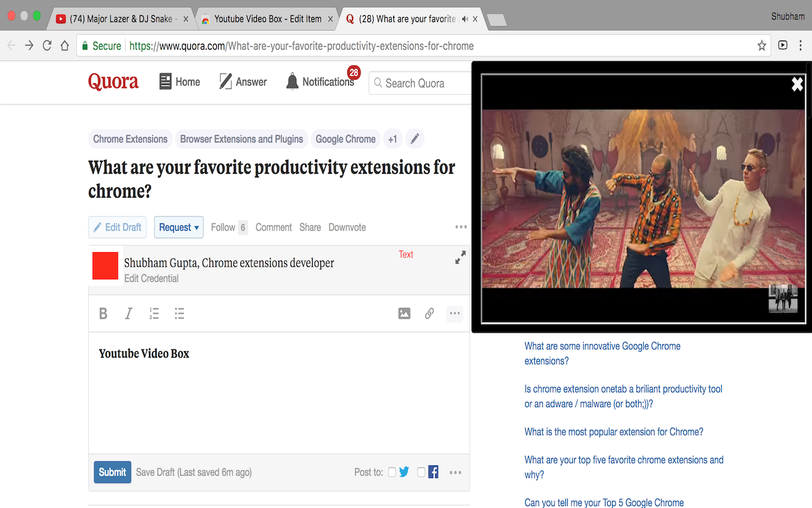Downvote the question
Image resolution: width=812 pixels, height=508 pixels.
[x=347, y=227]
